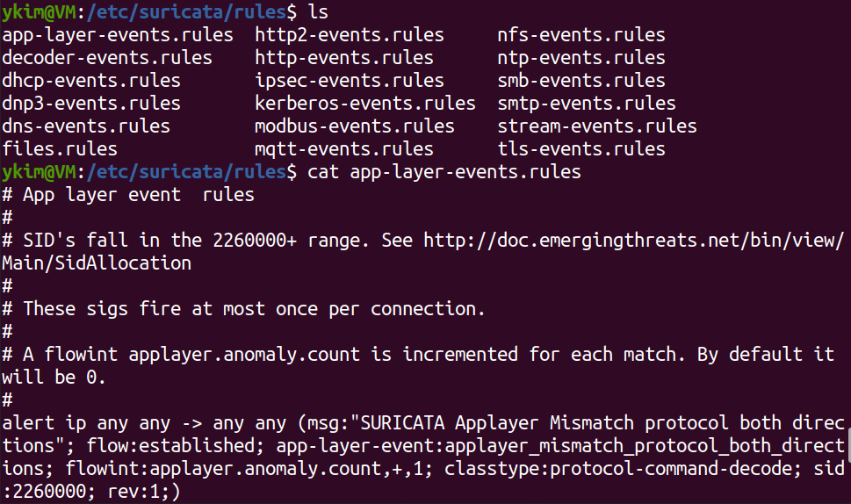The image size is (851, 504).
Task: Click 'flow:established;' in the alert rule
Action: tap(176, 446)
